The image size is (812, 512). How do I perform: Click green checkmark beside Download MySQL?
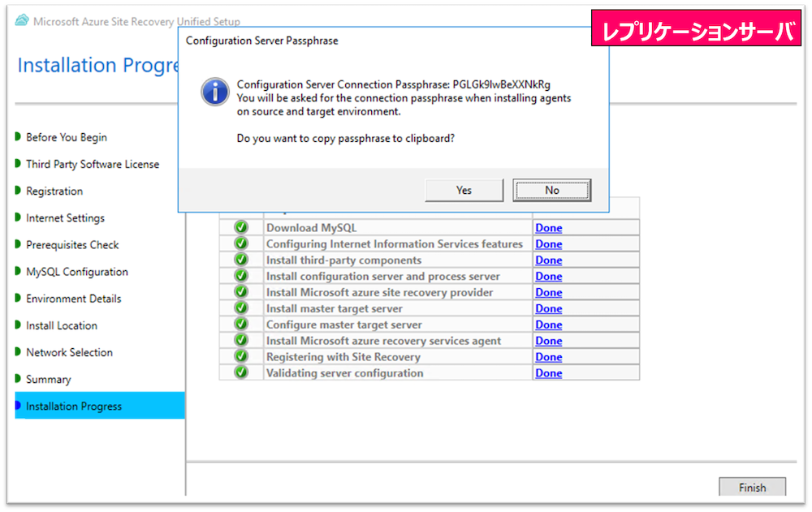[x=241, y=228]
